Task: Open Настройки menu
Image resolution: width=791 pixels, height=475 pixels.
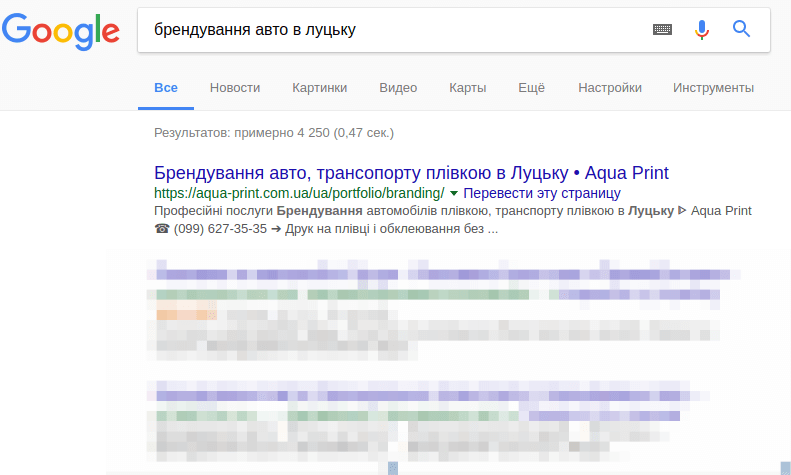Action: coord(610,88)
